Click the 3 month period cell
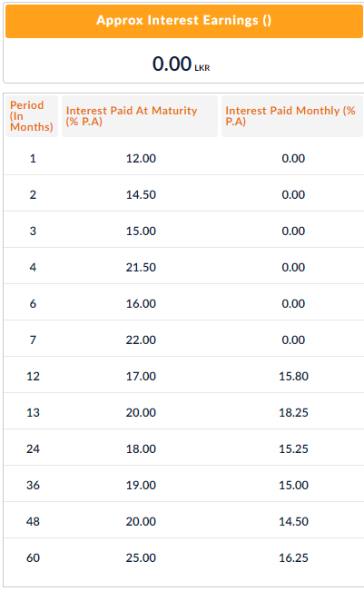This screenshot has height=591, width=364. pyautogui.click(x=33, y=231)
